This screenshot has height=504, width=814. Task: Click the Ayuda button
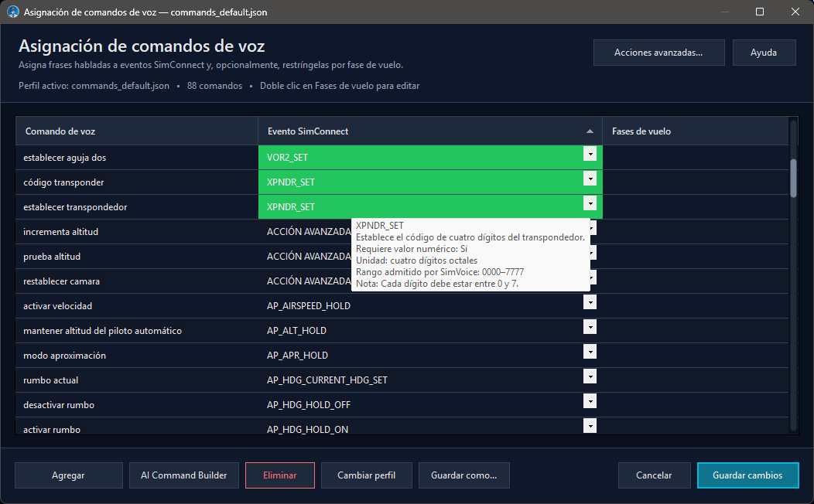[764, 53]
